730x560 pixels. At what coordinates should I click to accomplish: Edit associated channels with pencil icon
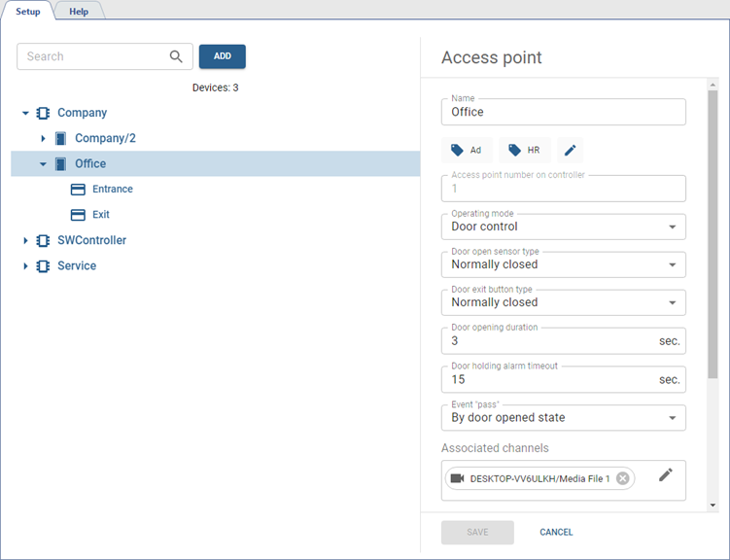665,474
